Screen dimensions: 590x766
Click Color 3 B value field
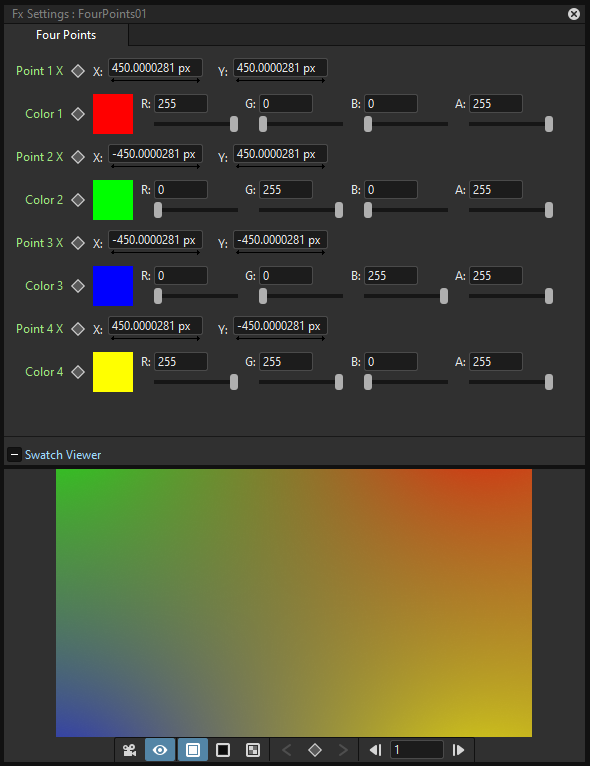coord(391,276)
